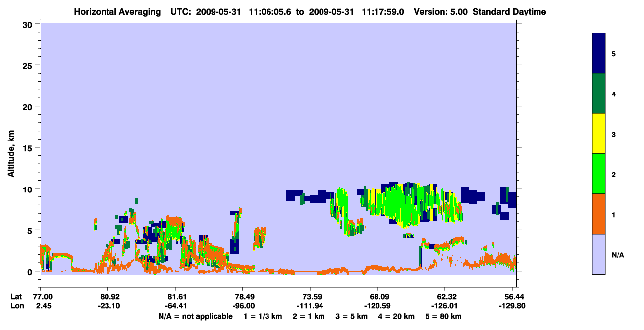Viewport: 644px width, 330px height.
Task: Click longitude value -120.59
Action: pos(377,306)
